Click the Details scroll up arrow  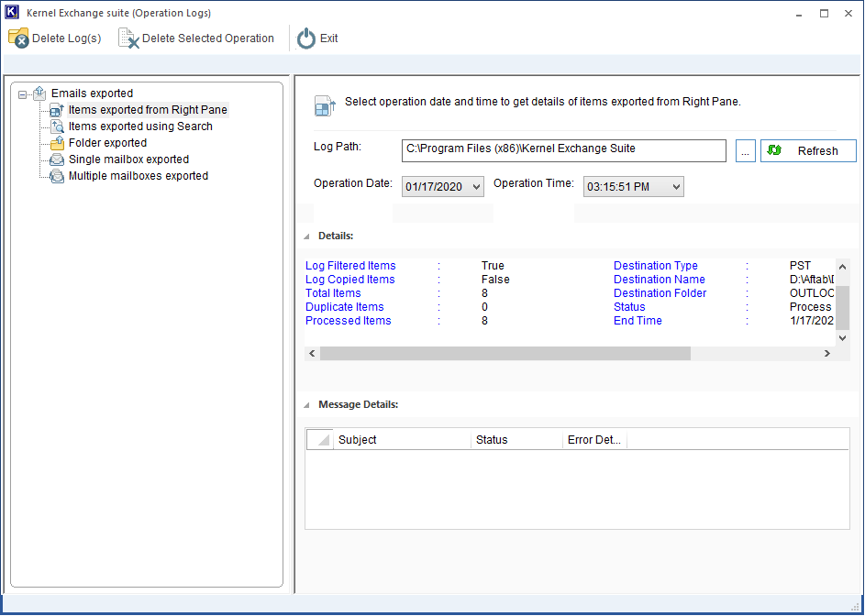(x=842, y=267)
